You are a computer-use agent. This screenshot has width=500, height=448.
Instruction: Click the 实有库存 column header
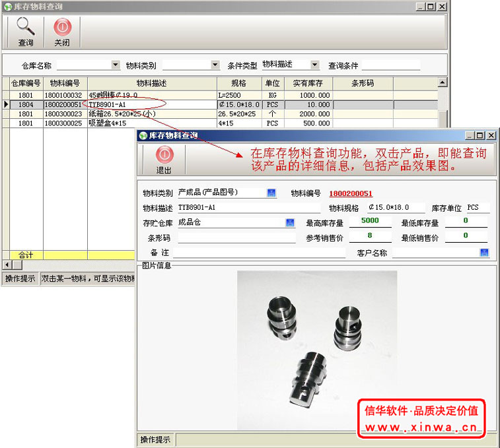pyautogui.click(x=307, y=84)
